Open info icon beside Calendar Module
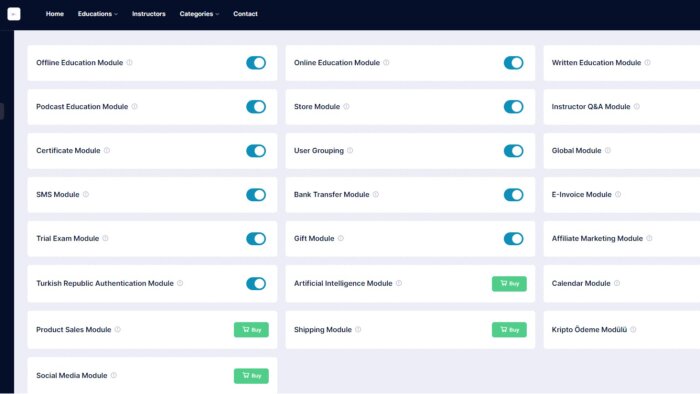700x394 pixels. tap(617, 283)
